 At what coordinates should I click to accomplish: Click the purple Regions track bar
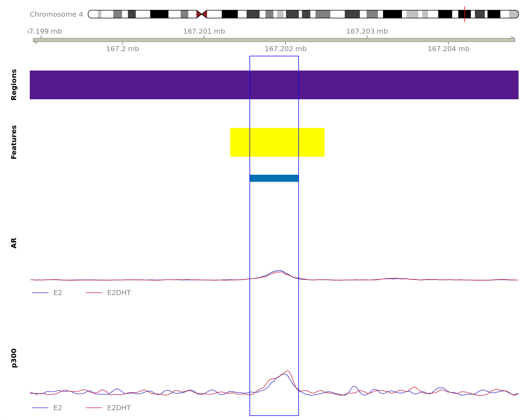coord(274,85)
